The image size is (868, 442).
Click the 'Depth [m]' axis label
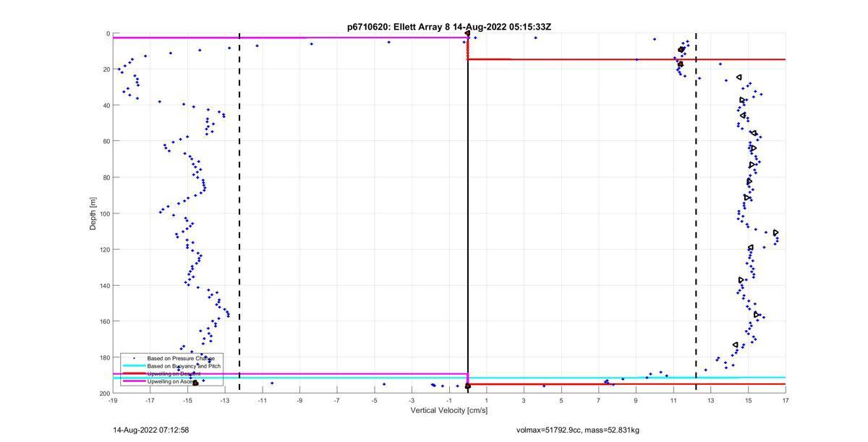(x=93, y=213)
